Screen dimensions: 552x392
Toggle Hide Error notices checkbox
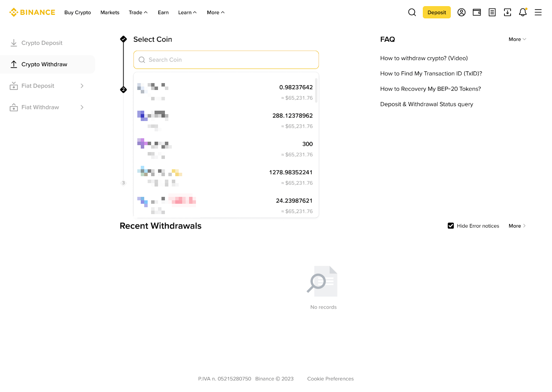coord(451,226)
